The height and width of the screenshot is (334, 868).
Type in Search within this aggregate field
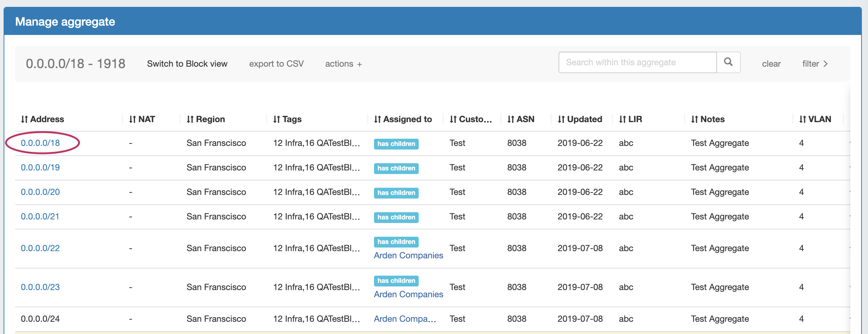point(637,62)
